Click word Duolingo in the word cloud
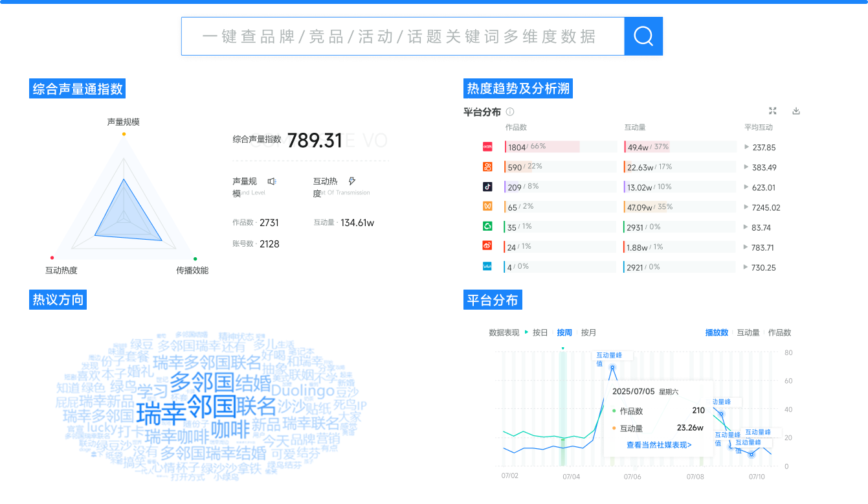This screenshot has height=504, width=868. 302,391
